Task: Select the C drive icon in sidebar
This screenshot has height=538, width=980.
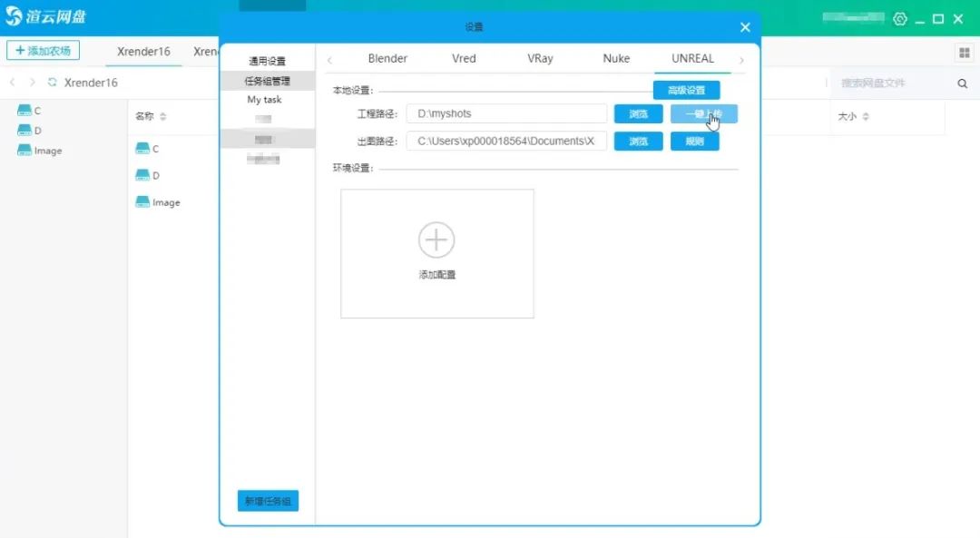Action: [x=24, y=111]
